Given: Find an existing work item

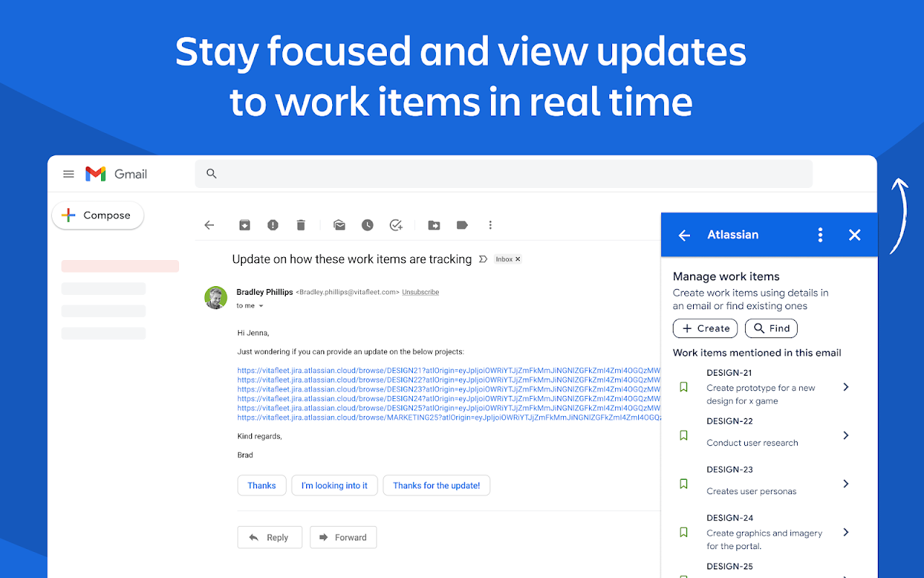Looking at the screenshot, I should [x=771, y=328].
